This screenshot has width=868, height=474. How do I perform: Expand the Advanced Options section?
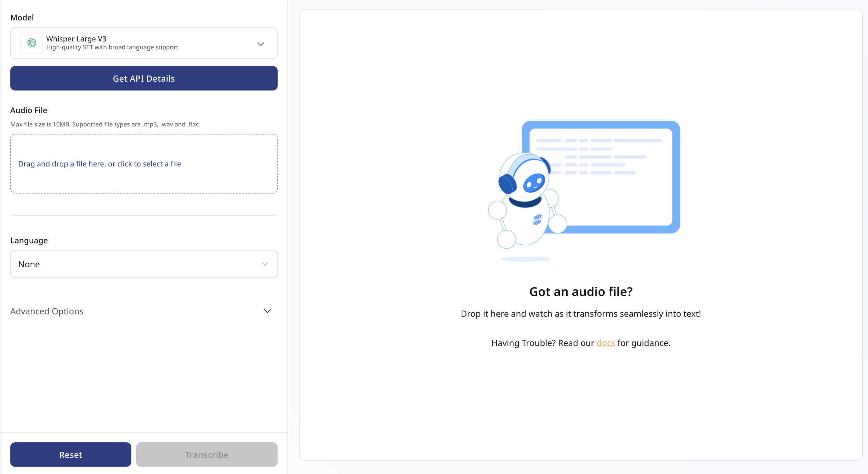click(x=47, y=311)
